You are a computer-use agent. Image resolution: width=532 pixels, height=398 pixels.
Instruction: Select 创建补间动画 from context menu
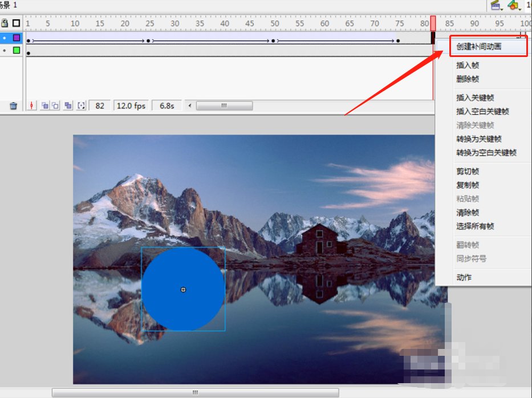[x=479, y=47]
